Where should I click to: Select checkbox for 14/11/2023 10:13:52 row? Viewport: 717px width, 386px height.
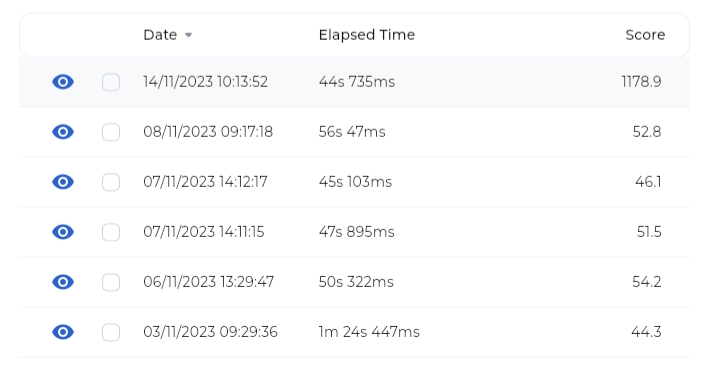point(111,82)
